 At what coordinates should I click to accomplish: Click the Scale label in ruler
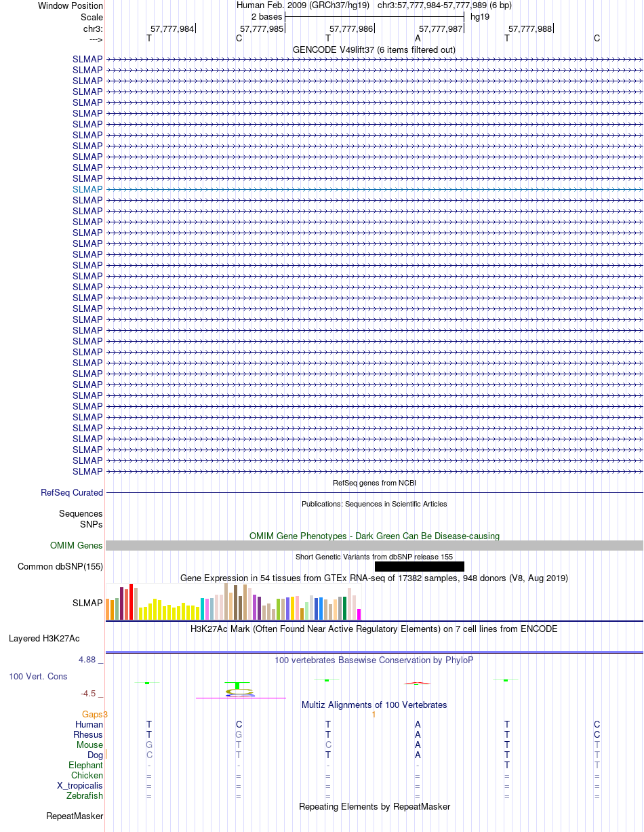[92, 16]
